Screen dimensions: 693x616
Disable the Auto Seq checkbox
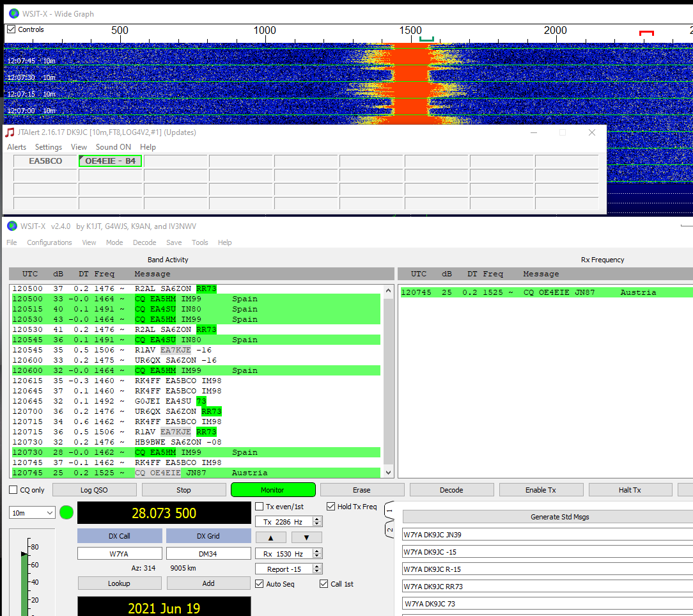pos(260,584)
